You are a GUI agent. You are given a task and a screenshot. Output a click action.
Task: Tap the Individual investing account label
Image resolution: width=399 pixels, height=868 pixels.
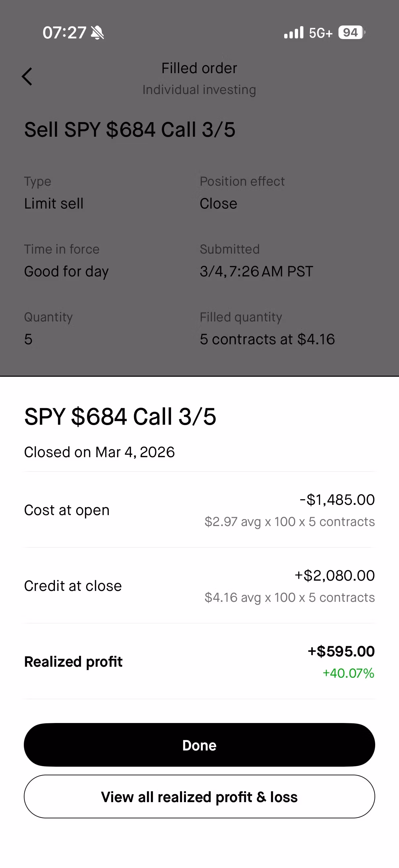tap(199, 90)
